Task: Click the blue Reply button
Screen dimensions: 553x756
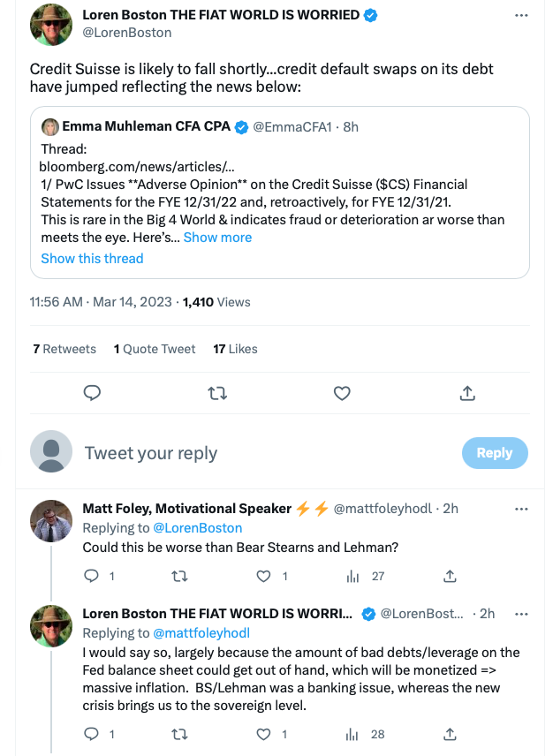Action: (495, 453)
